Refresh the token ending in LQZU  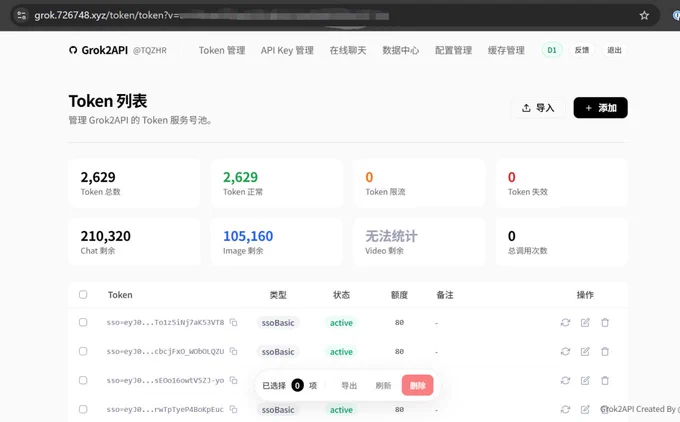click(565, 351)
